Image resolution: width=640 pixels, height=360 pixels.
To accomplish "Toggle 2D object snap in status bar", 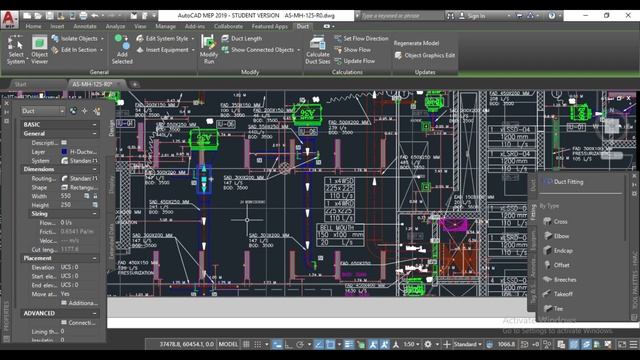I will click(x=330, y=344).
